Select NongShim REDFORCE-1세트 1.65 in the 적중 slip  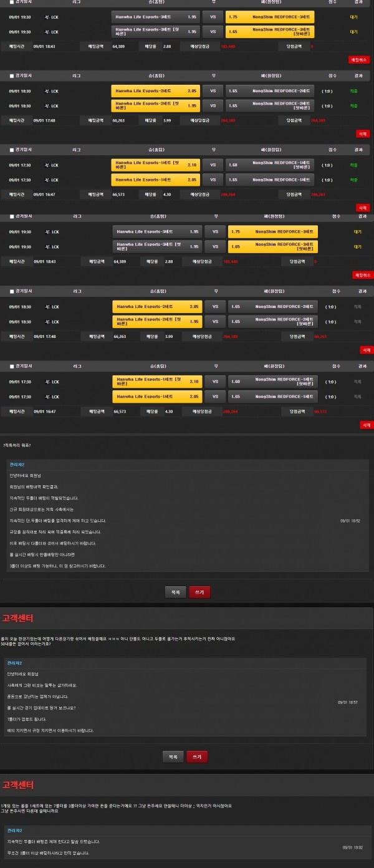coord(270,180)
